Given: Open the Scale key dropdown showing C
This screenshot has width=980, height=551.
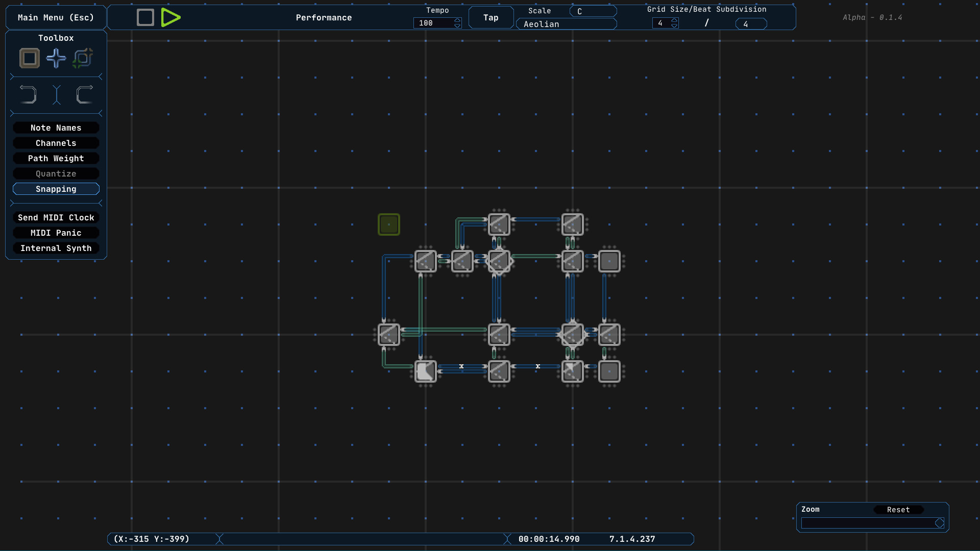Looking at the screenshot, I should [x=593, y=11].
